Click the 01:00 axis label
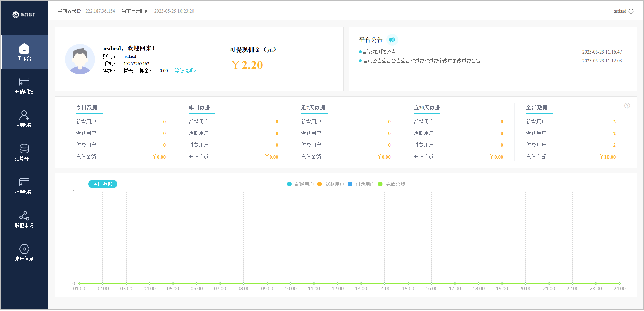644x311 pixels. coord(79,289)
